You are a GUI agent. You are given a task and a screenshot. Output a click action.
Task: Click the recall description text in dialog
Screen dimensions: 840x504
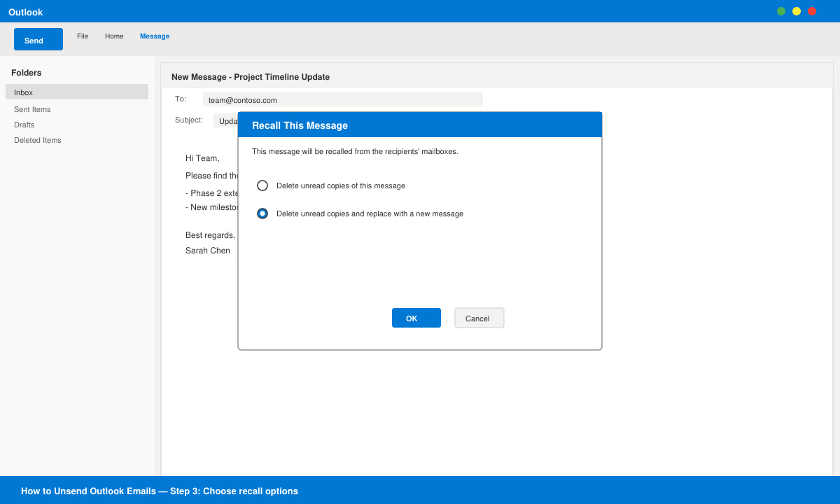(355, 151)
